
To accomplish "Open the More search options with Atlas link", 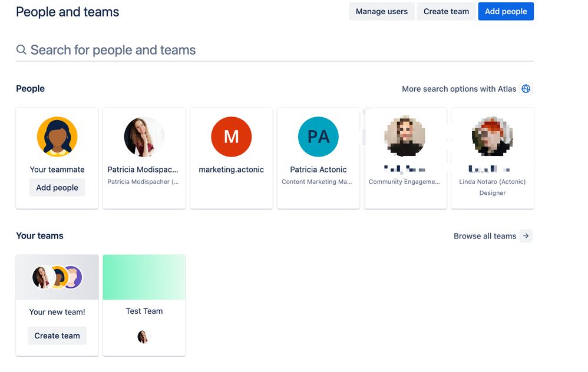I will 460,88.
